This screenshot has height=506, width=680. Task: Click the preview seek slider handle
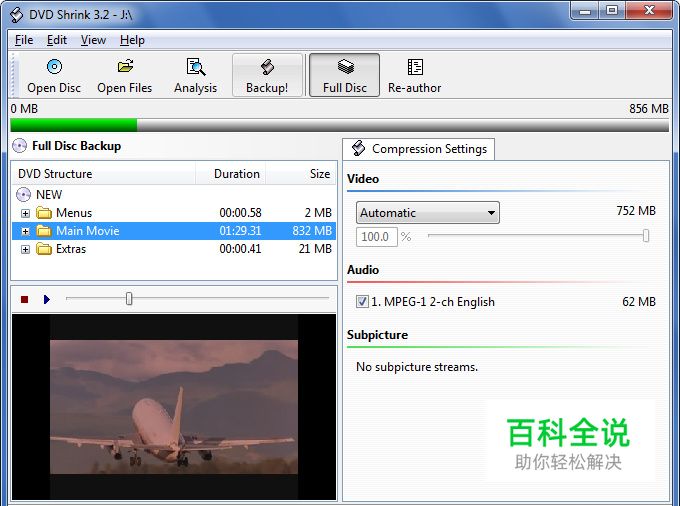coord(129,298)
